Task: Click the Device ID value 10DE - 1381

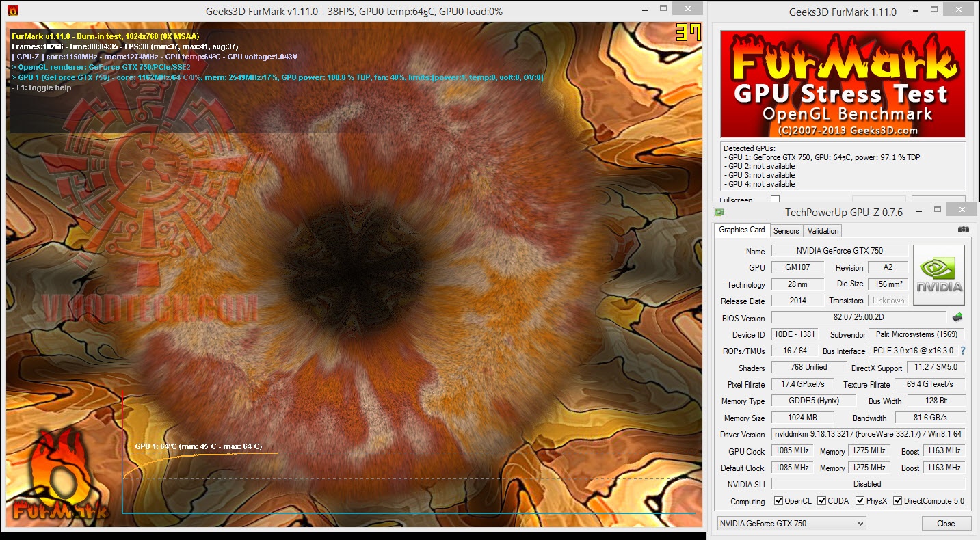Action: coord(794,334)
